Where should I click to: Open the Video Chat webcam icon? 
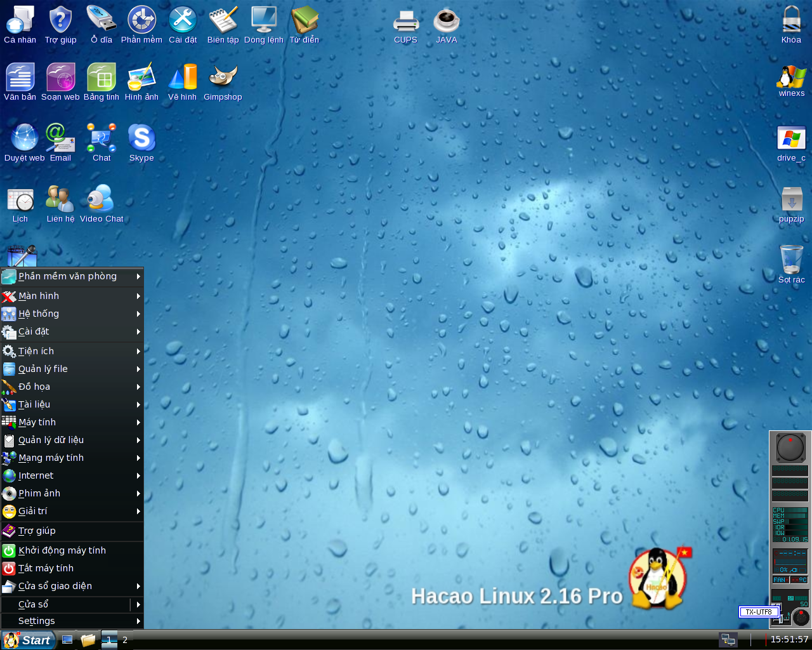pos(101,199)
